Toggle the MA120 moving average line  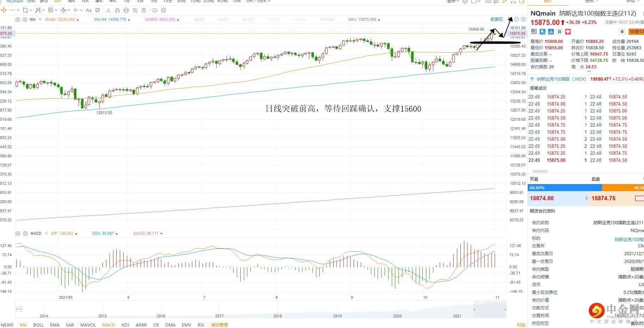(x=248, y=19)
